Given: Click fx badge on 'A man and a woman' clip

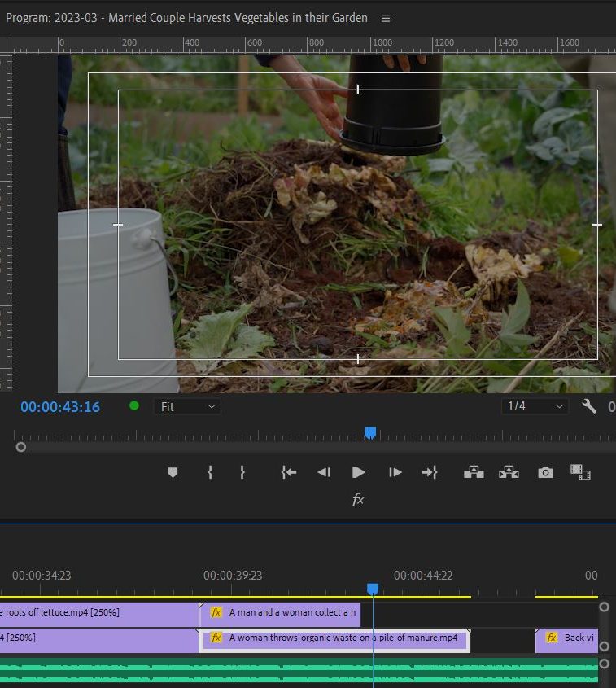Looking at the screenshot, I should point(216,612).
